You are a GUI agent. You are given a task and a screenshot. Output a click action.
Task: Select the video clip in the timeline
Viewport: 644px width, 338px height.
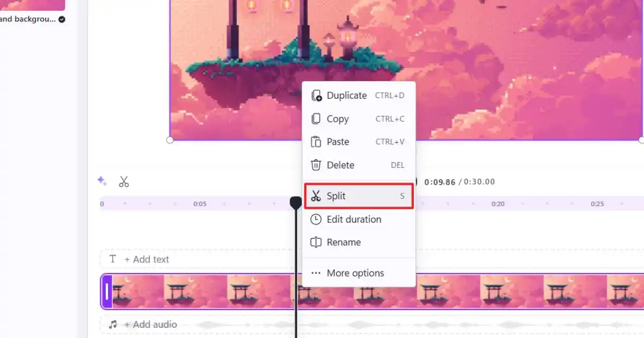point(372,292)
